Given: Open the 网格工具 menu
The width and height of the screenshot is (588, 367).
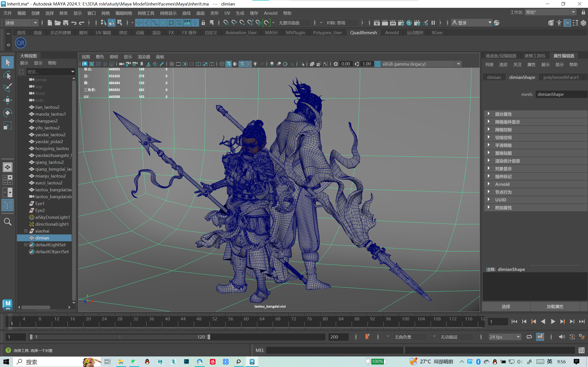Looking at the screenshot, I should tap(146, 13).
